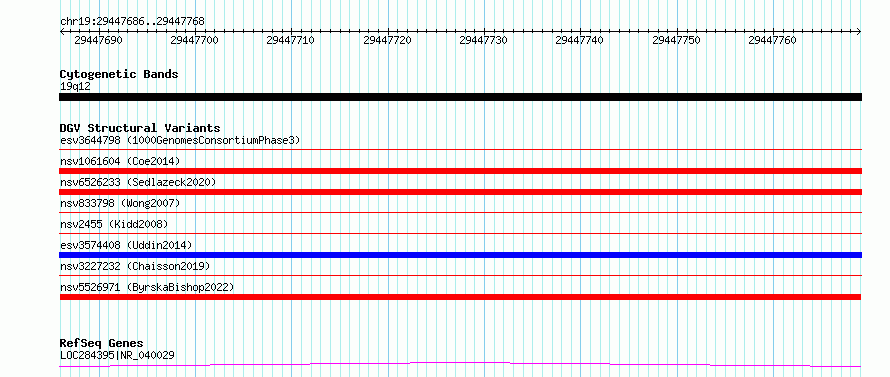
Task: Click the thick red bar for nsv1061604
Action: pos(460,171)
